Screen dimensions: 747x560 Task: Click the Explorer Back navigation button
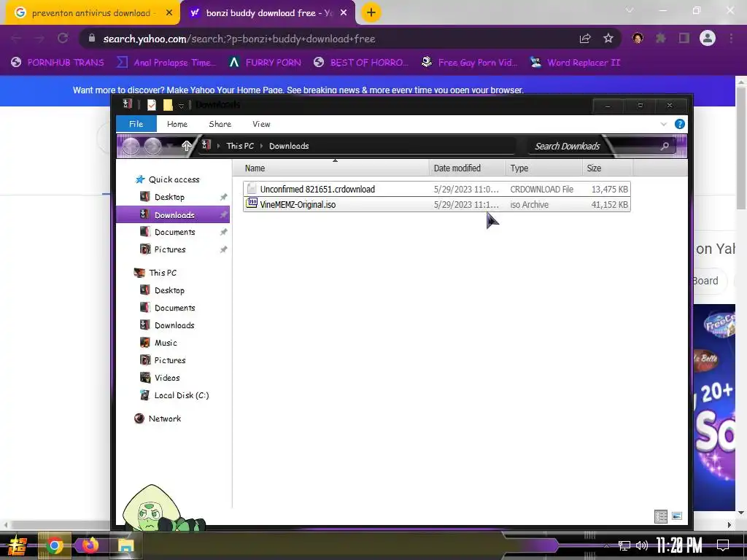(x=131, y=146)
